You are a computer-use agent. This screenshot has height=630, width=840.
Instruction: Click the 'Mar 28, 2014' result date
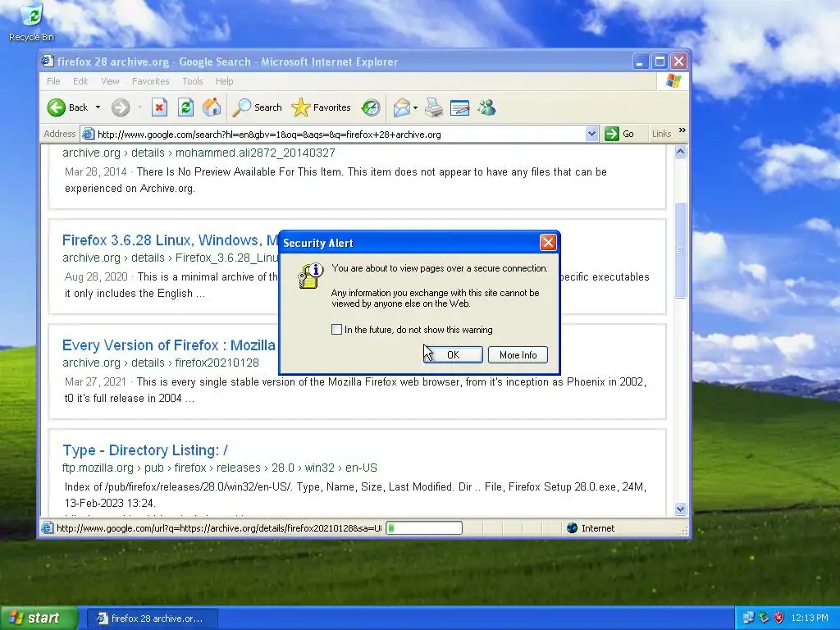coord(95,172)
